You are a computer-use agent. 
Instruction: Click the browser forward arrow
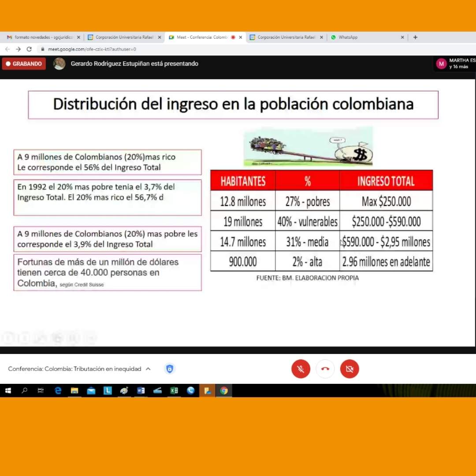tap(18, 49)
